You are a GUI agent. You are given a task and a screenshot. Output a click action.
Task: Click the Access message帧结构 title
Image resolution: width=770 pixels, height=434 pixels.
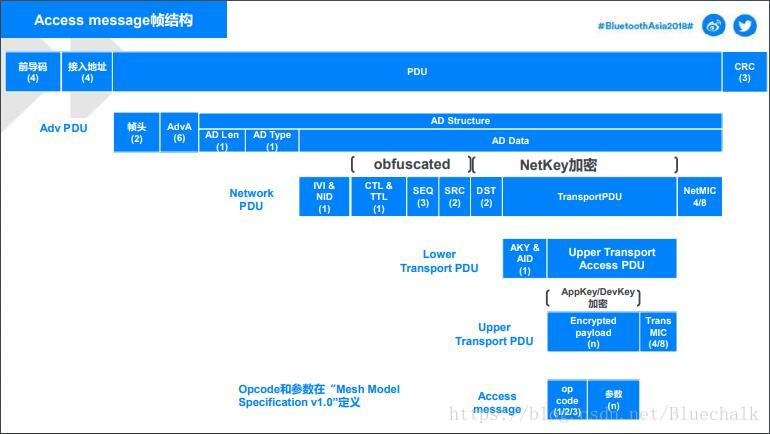click(x=113, y=20)
